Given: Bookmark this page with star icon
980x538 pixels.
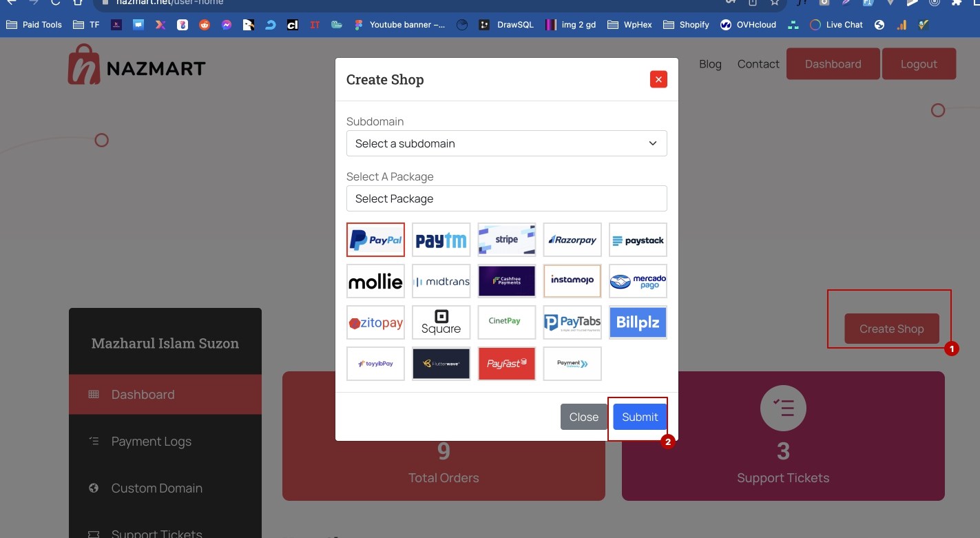Looking at the screenshot, I should 775,3.
